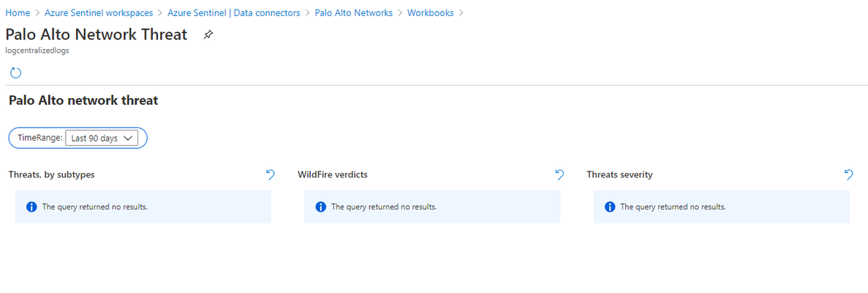Return to Workbooks via the breadcrumb
Screen dimensions: 868x293
click(x=430, y=12)
